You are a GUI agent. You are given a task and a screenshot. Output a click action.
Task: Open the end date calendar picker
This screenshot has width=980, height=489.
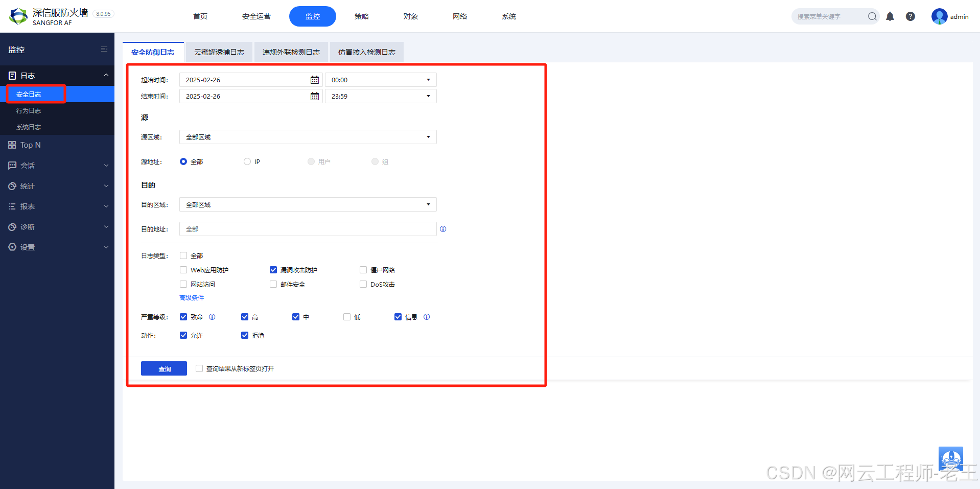pos(315,96)
